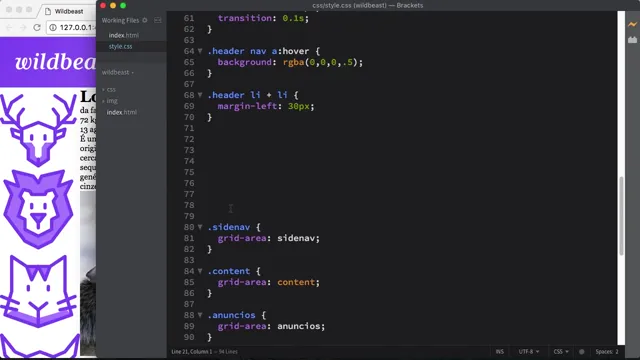
Task: Click the split view icon beside Working Files
Action: [158, 20]
